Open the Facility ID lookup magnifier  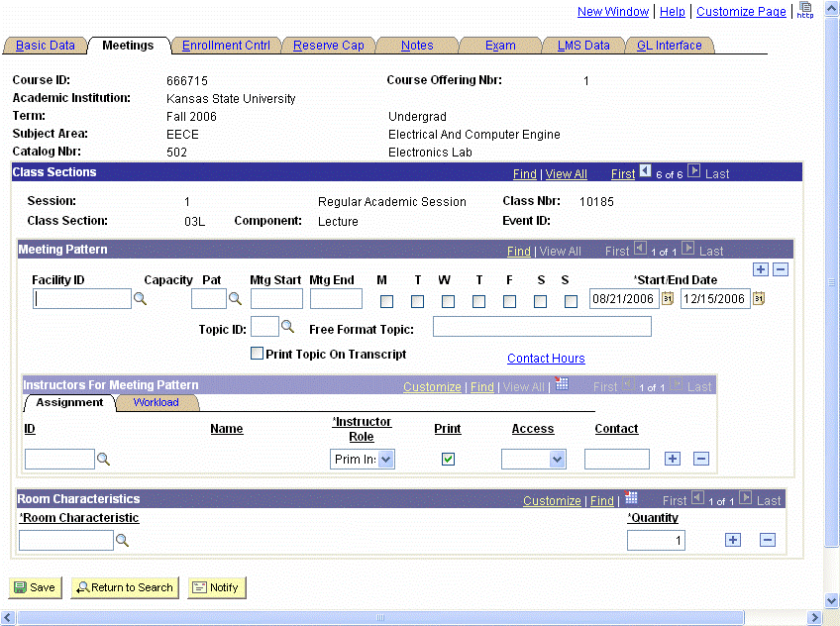point(140,299)
